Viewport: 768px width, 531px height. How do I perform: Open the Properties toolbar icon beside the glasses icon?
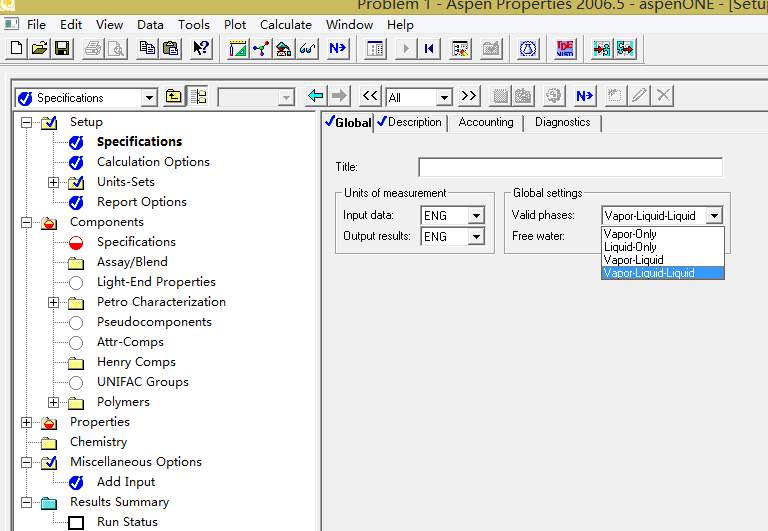point(284,48)
